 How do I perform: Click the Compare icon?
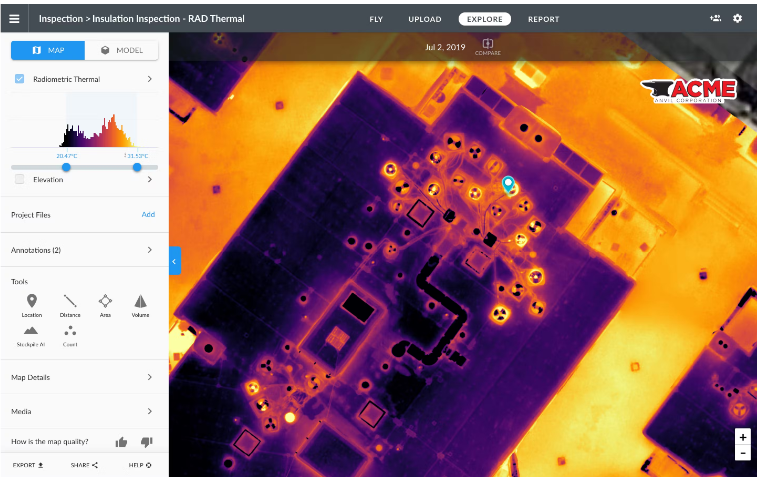(x=488, y=47)
